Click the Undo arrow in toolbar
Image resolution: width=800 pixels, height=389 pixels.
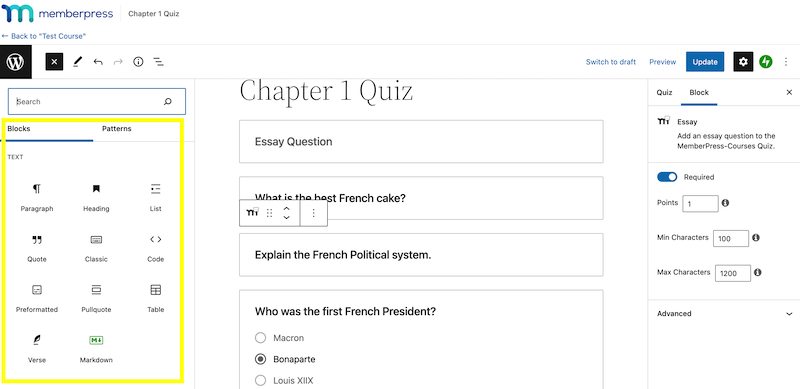click(x=98, y=62)
